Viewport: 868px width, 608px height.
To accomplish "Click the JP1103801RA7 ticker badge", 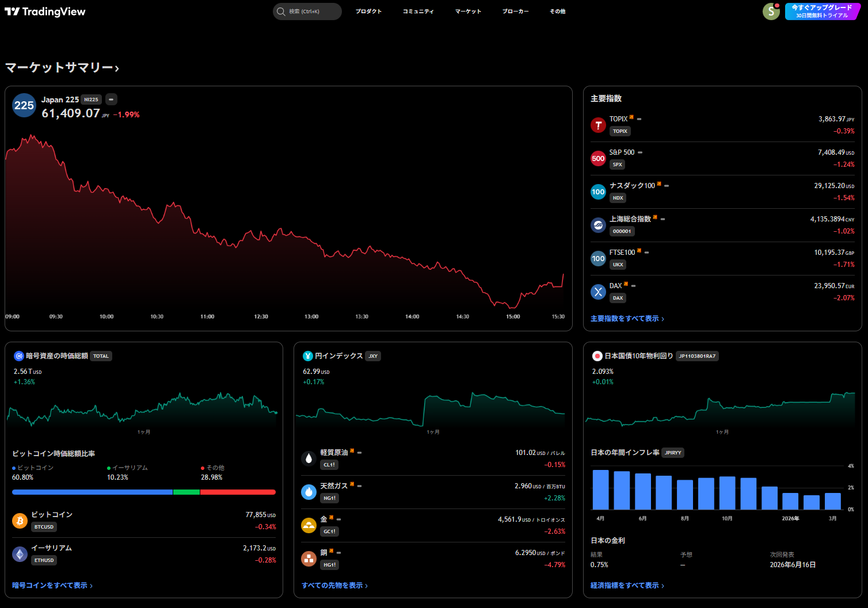I will pyautogui.click(x=698, y=356).
